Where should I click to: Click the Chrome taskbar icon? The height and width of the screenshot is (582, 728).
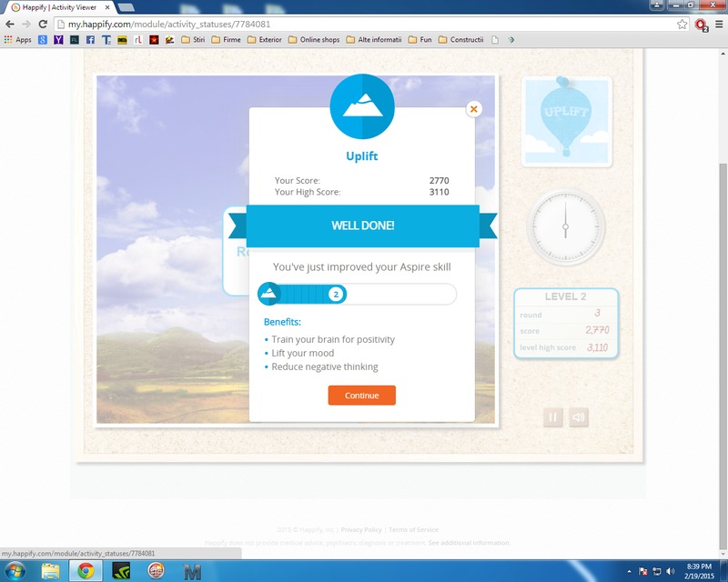pyautogui.click(x=86, y=571)
